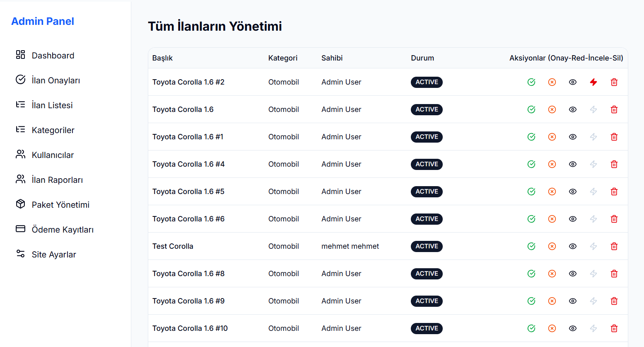Reject the Toyota Corolla 1.6 #1 listing

(552, 137)
